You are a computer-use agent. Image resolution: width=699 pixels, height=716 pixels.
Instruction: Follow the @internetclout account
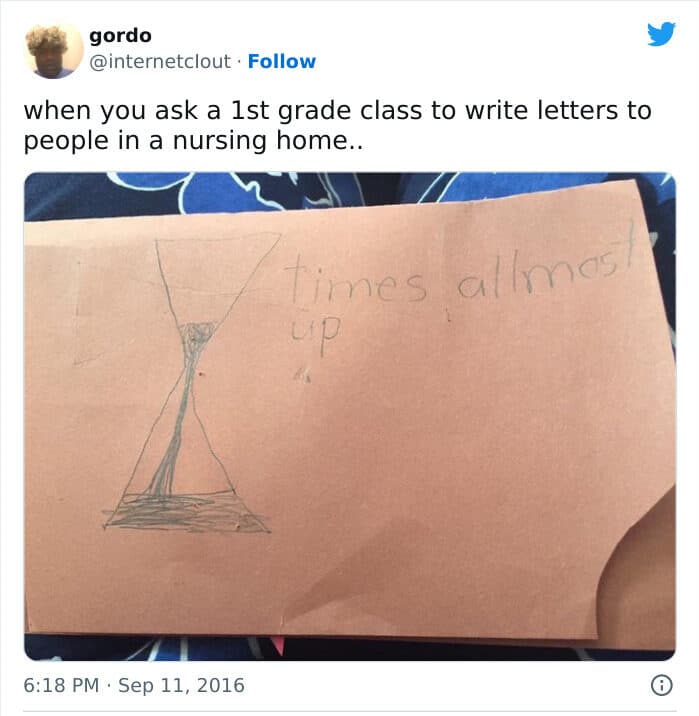point(281,61)
